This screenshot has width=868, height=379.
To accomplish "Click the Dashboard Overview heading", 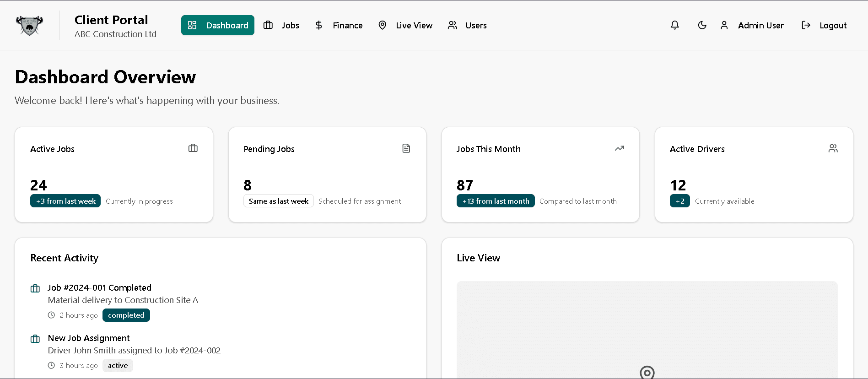I will 105,77.
